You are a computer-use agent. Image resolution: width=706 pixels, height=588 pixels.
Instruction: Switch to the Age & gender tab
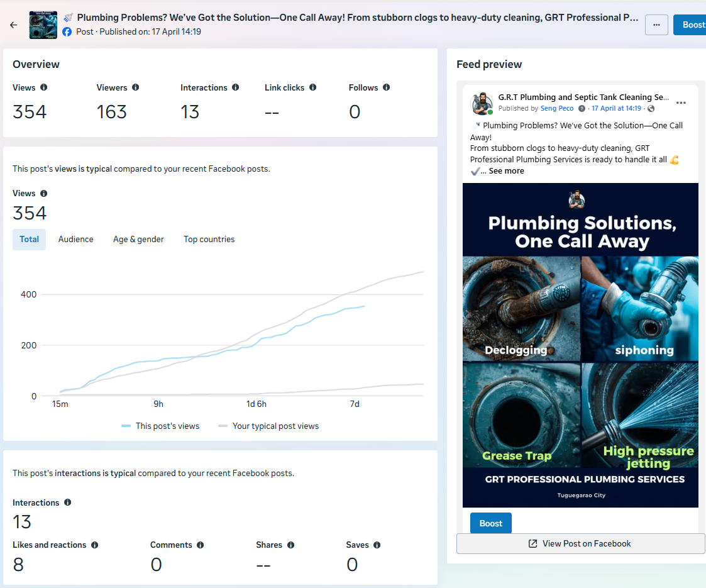(138, 239)
